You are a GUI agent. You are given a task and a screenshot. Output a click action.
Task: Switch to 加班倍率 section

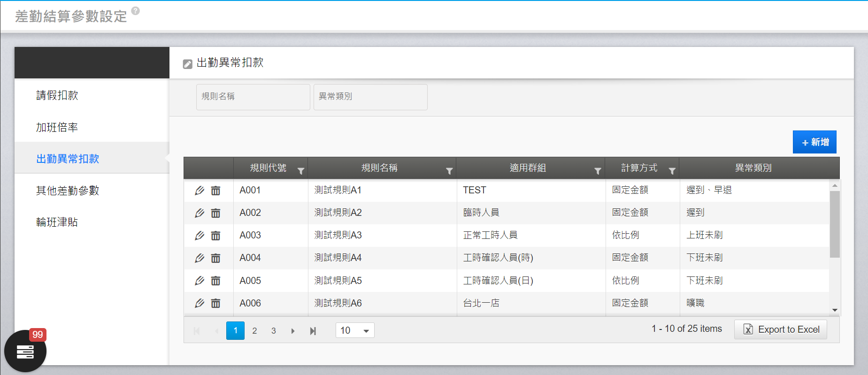[x=57, y=127]
